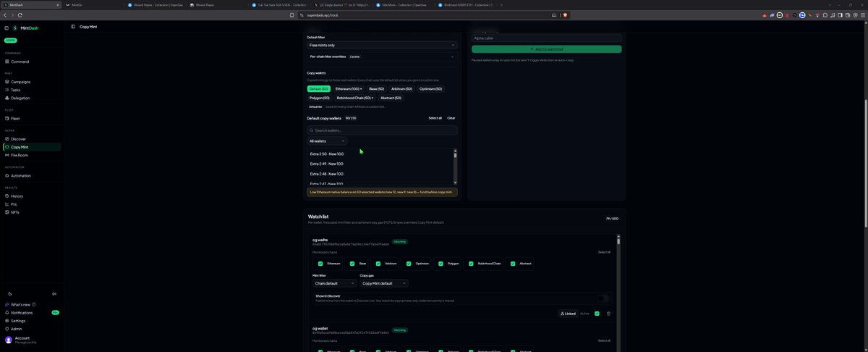Go back in browser

4,14
